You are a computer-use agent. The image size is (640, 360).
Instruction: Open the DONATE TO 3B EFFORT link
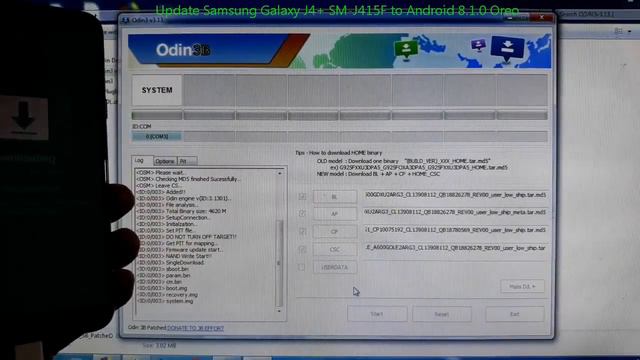(x=196, y=328)
